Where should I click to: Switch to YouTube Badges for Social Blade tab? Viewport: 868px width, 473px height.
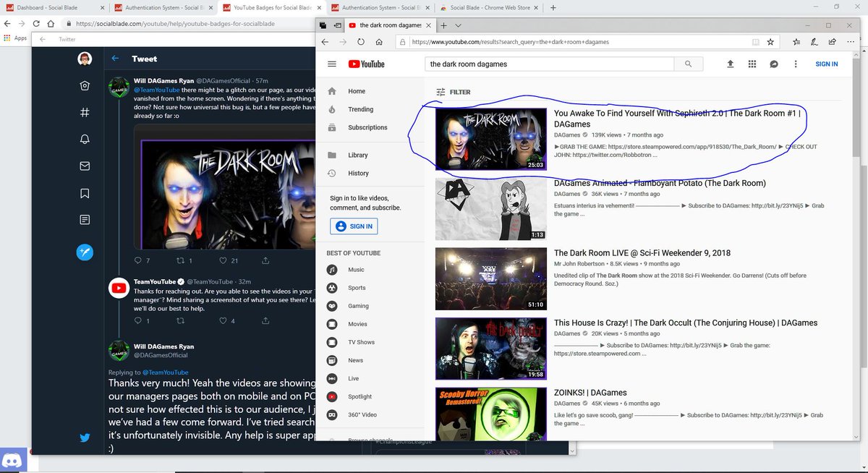[x=271, y=8]
